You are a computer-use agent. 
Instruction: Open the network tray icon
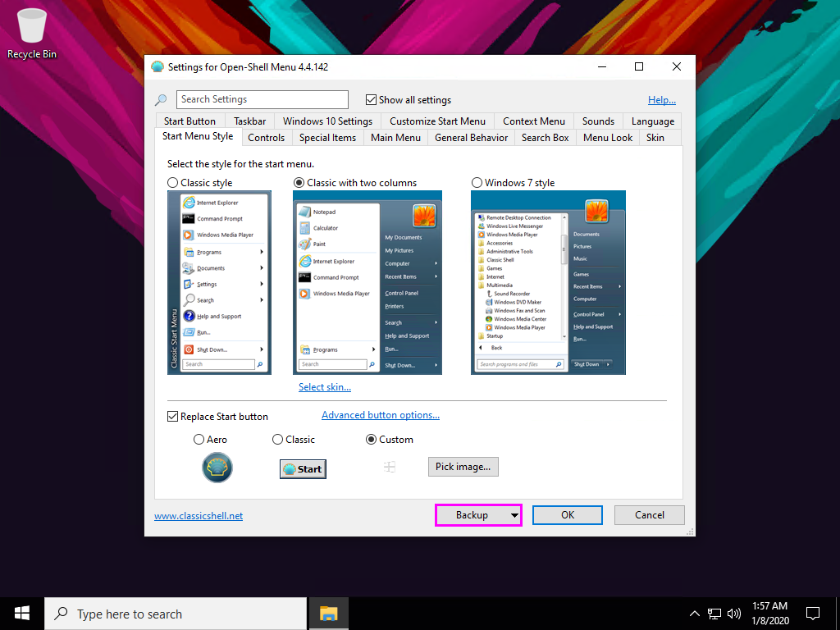coord(714,614)
